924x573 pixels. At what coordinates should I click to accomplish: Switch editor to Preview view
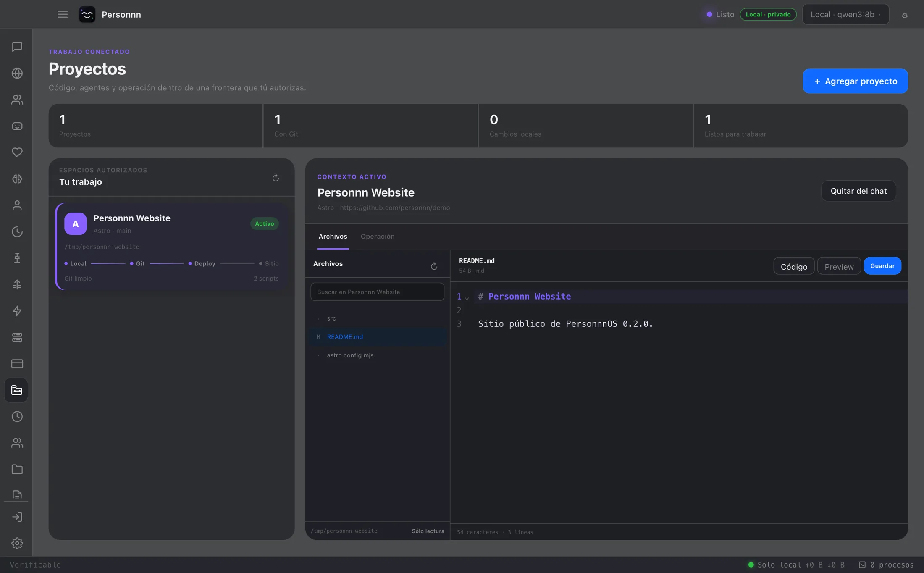(839, 266)
